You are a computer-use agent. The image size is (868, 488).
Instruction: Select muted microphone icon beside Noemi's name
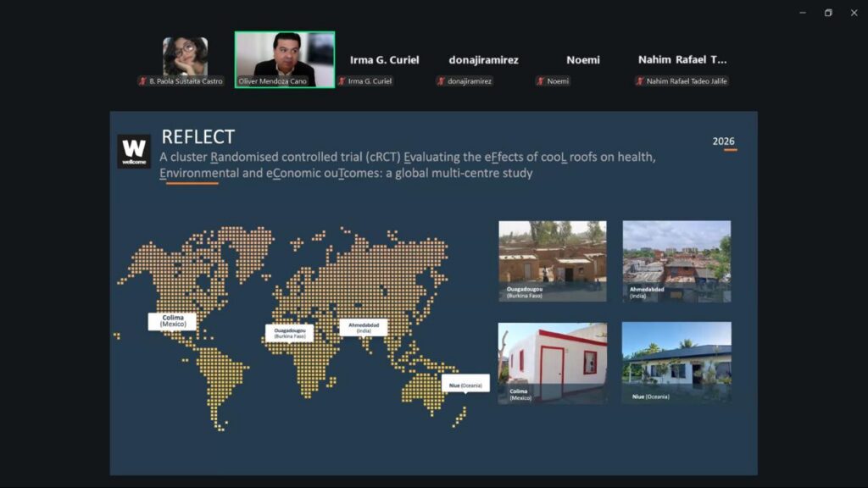click(540, 81)
